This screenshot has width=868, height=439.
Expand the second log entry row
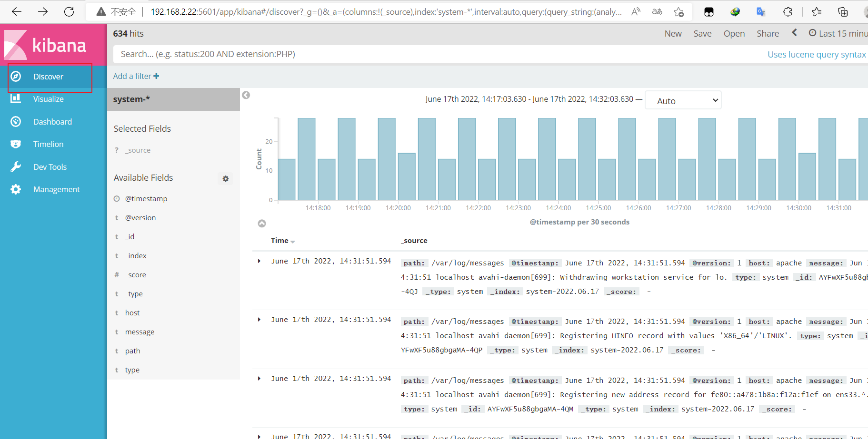tap(259, 320)
